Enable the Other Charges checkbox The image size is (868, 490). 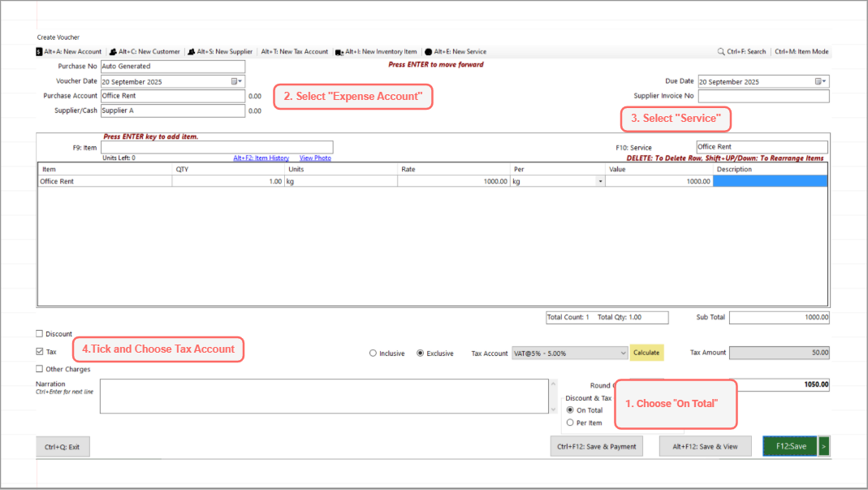[x=39, y=369]
